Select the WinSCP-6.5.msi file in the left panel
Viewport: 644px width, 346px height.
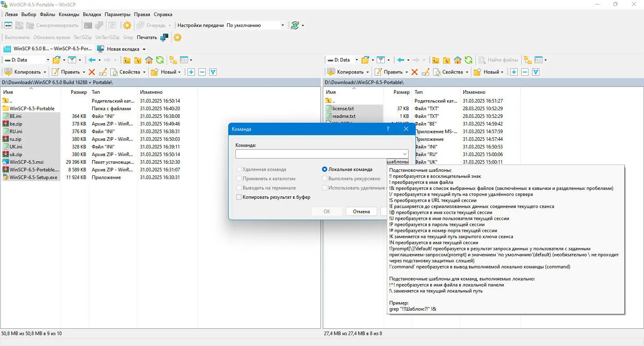pos(27,162)
